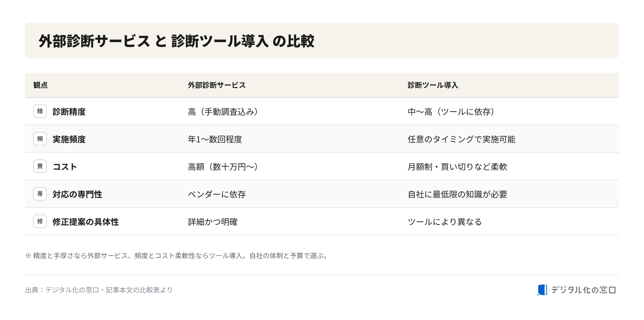Screen dimensions: 644x320
Task: Click the 費 icon badge beside コスト
Action: point(40,166)
